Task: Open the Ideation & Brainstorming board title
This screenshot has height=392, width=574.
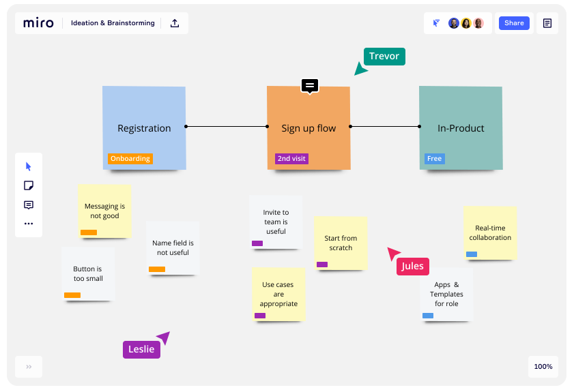Action: tap(113, 23)
